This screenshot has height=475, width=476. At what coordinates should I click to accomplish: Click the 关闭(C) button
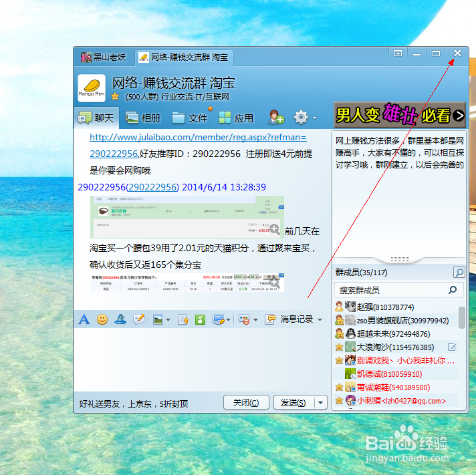(x=246, y=402)
